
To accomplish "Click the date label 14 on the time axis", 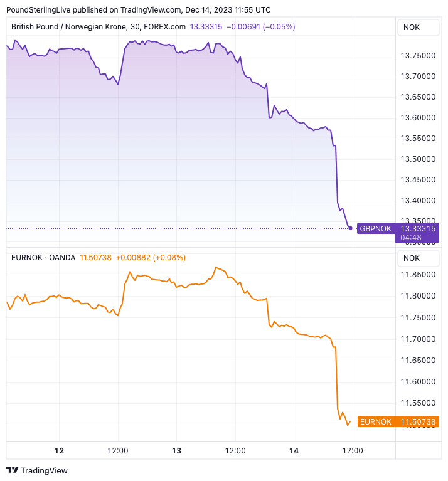I will point(294,450).
